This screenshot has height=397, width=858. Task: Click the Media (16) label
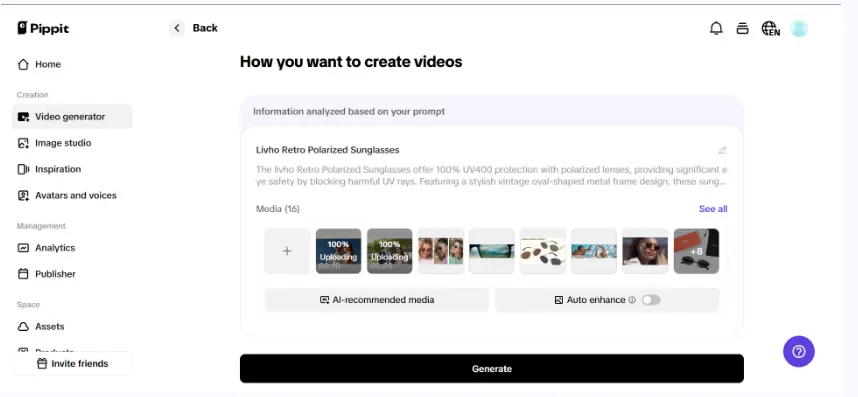point(278,209)
